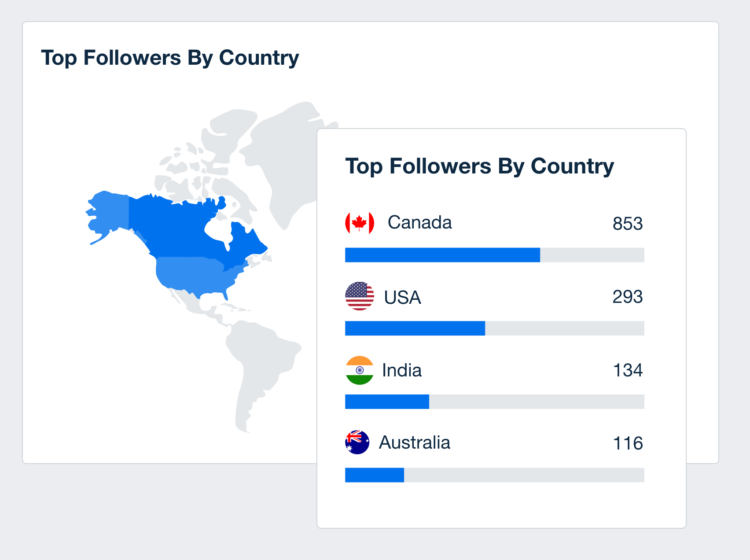Click the Canada country label
The height and width of the screenshot is (560, 750).
(419, 223)
